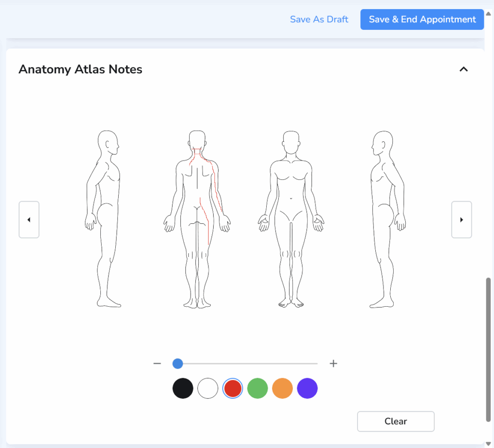
Task: Select the purple drawing color
Action: click(x=307, y=388)
